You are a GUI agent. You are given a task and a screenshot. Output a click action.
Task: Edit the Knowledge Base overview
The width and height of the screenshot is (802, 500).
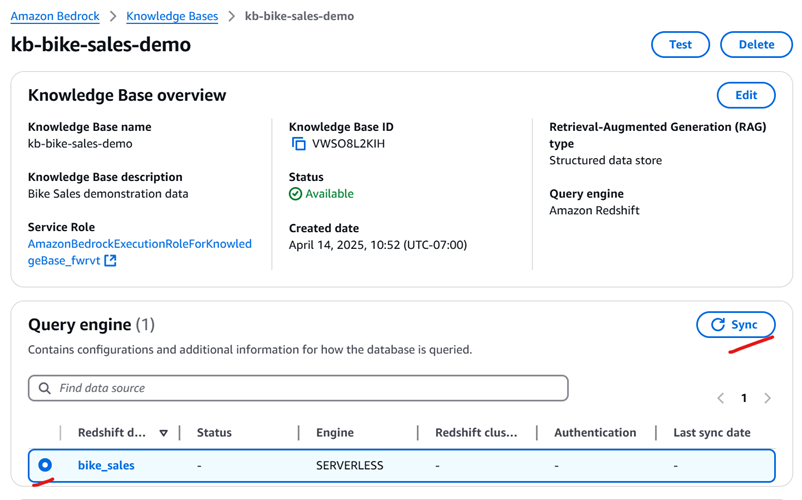tap(746, 95)
